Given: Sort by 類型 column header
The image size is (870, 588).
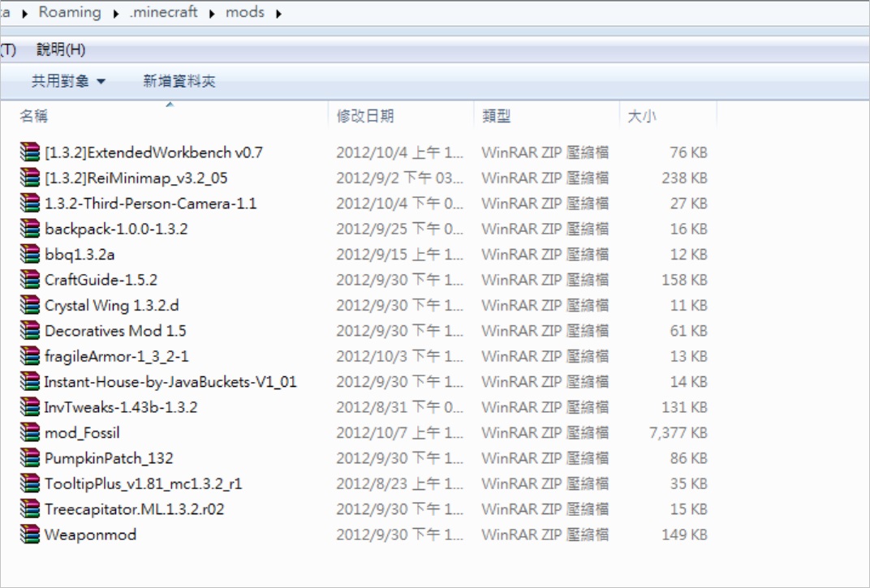Looking at the screenshot, I should [497, 116].
